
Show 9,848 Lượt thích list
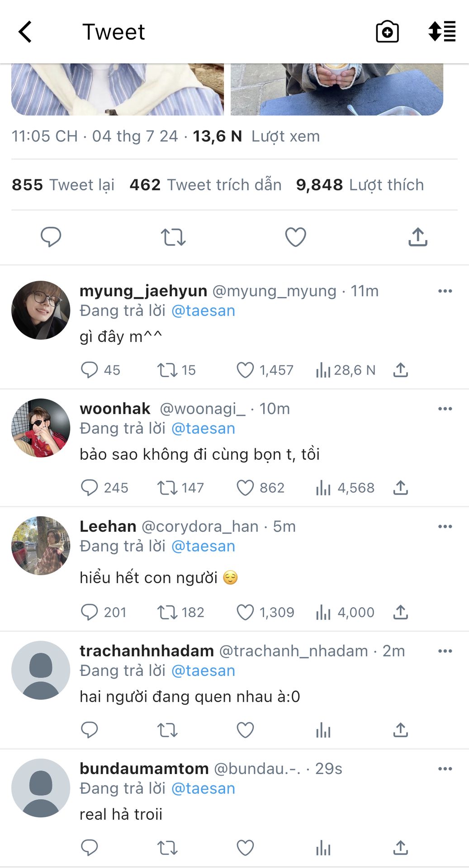click(x=360, y=185)
